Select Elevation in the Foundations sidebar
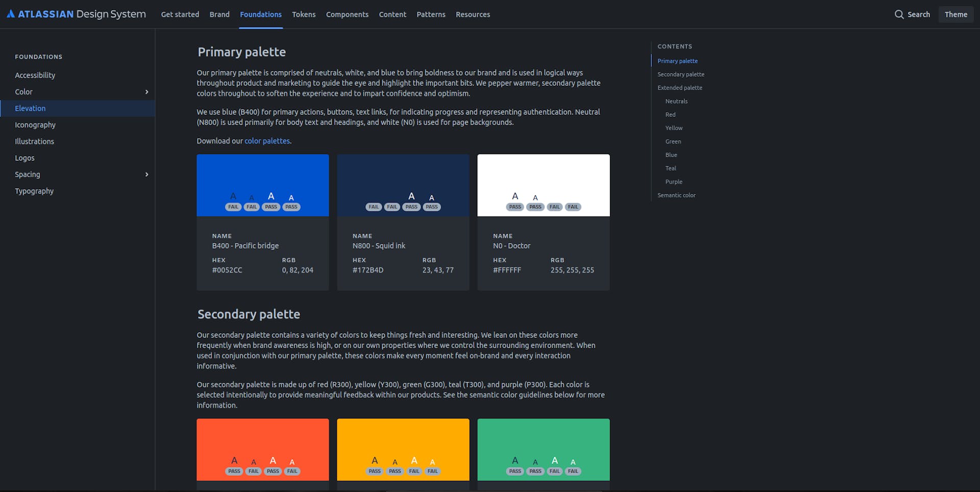 coord(30,108)
